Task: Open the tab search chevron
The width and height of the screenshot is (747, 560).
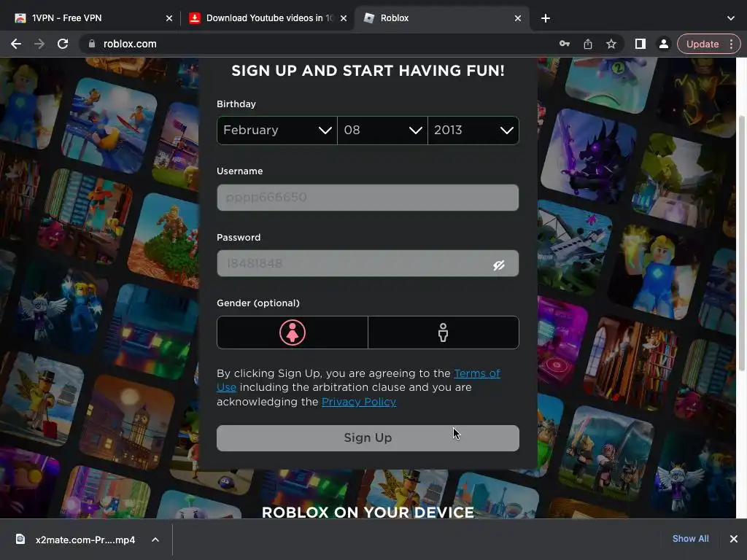Action: (x=731, y=18)
